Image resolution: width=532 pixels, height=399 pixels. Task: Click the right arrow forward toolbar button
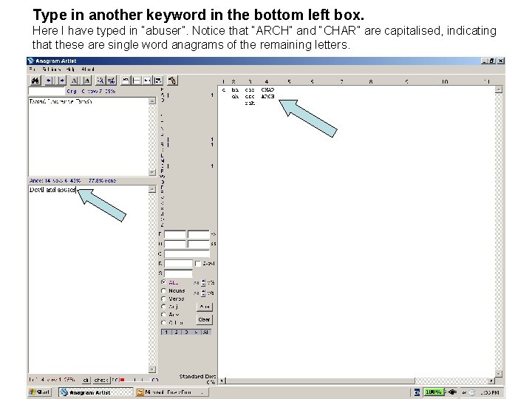click(61, 81)
